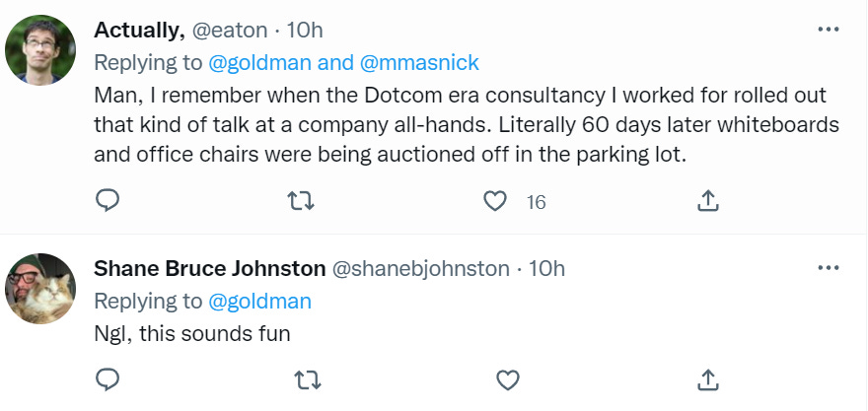Reply to the @eaton Dotcom era tweet
868x411 pixels.
[108, 201]
